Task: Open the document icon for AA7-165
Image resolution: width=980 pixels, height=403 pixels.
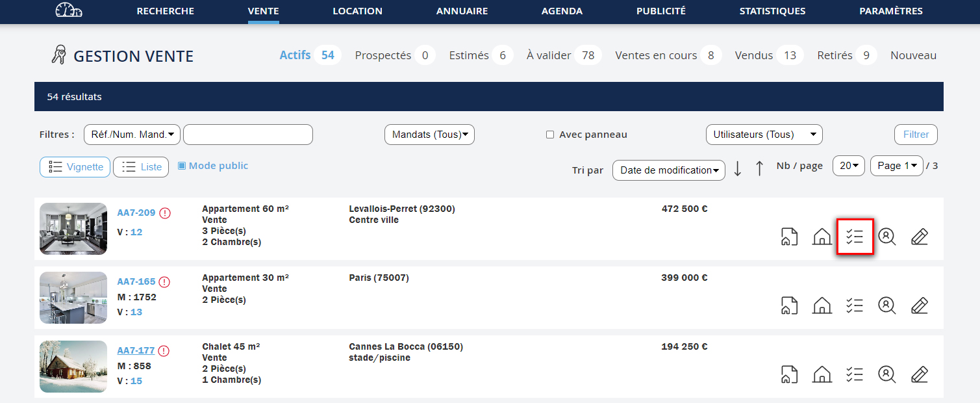Action: click(789, 305)
